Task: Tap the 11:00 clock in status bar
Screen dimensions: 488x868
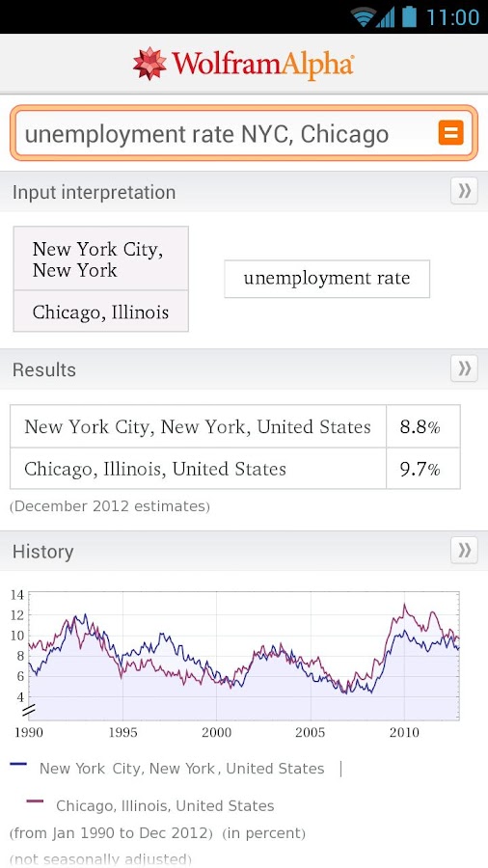Action: [x=453, y=16]
